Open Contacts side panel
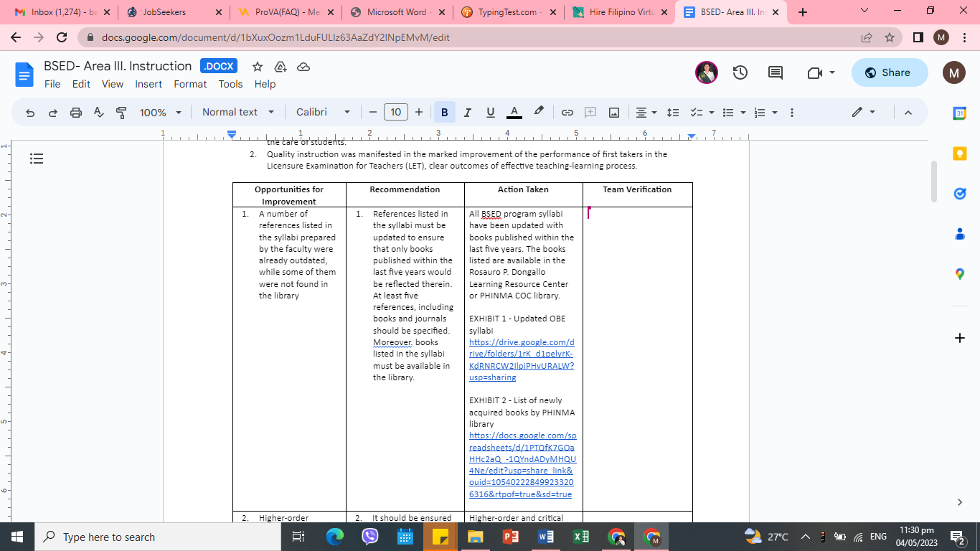The height and width of the screenshot is (551, 980). click(960, 234)
